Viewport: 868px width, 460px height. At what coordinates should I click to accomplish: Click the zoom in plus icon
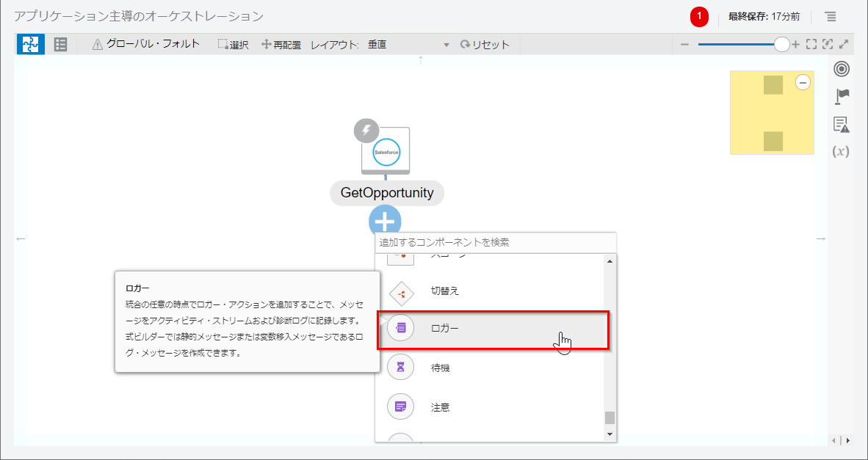click(795, 45)
